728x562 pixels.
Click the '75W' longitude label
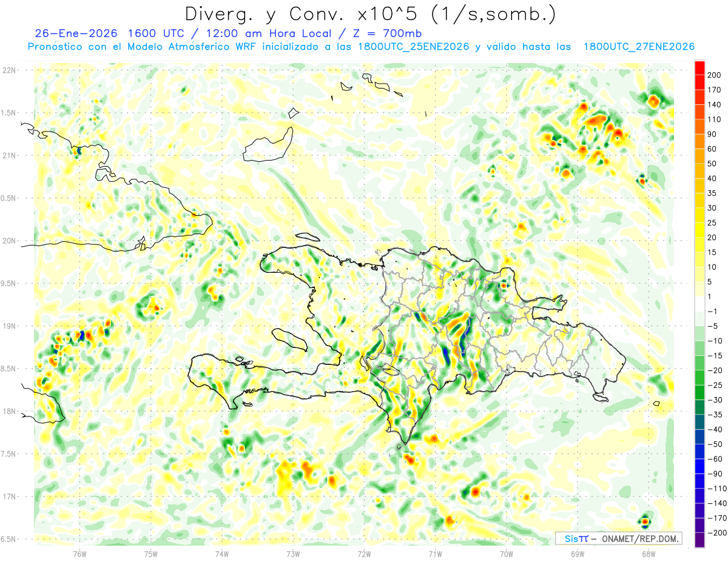151,553
